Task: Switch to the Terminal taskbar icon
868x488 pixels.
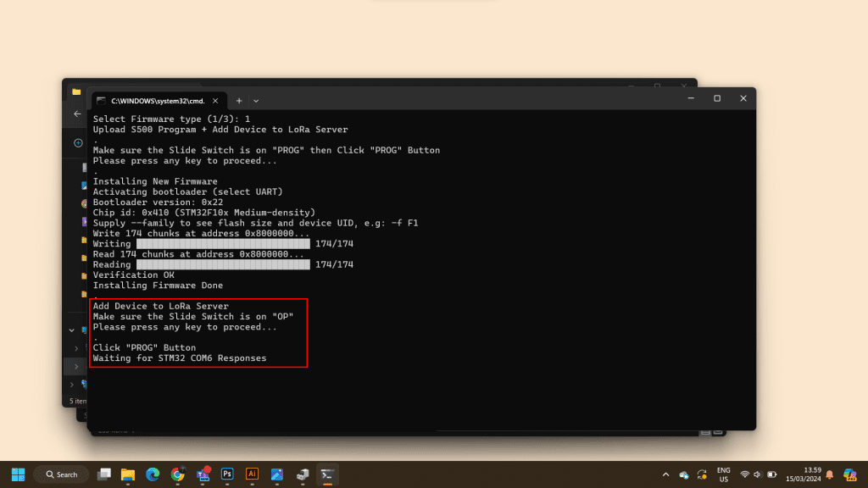Action: (x=326, y=474)
